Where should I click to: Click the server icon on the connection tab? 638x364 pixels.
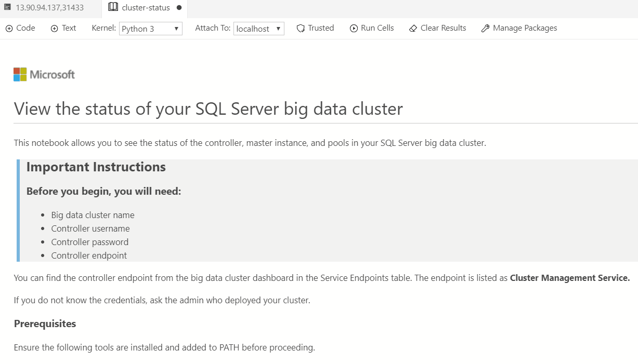coord(7,7)
